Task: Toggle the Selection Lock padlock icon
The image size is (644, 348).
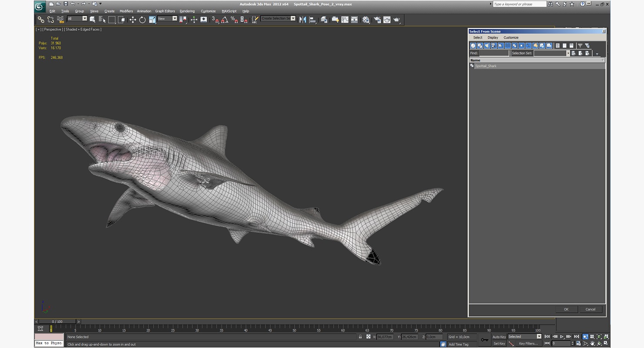Action: 360,337
